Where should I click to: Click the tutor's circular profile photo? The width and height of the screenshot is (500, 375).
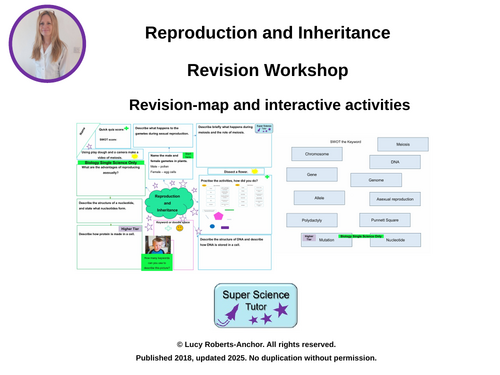(x=47, y=44)
